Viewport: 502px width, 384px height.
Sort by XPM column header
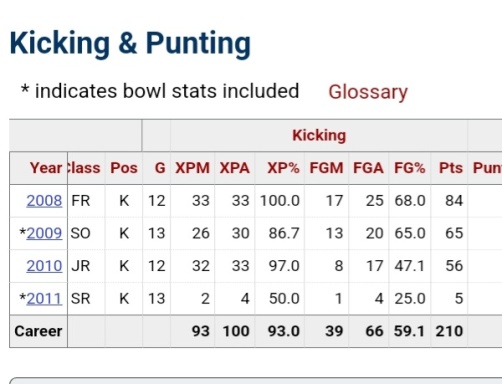click(192, 168)
